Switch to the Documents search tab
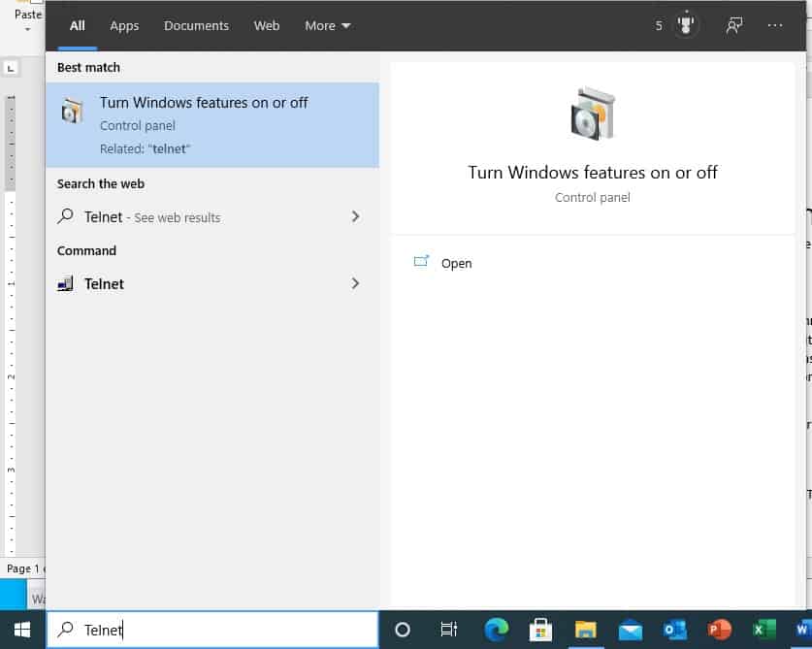 [196, 26]
